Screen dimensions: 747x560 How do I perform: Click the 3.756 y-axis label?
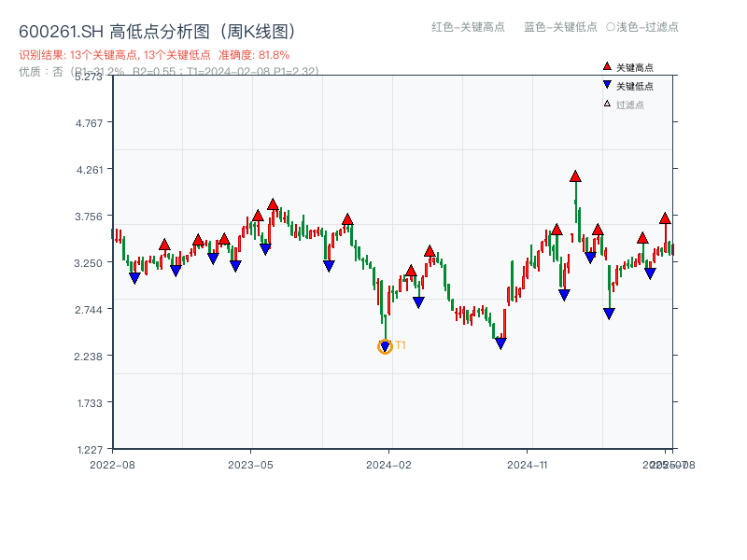coord(89,217)
